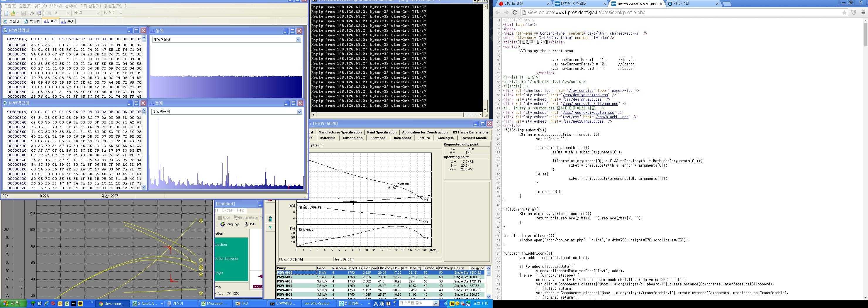Expand the N:₩청와대 statistics combo box
Screen dimensions: 868x308
point(298,39)
